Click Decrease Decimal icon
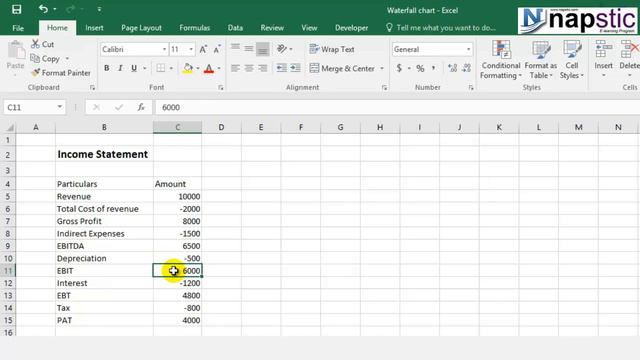The height and width of the screenshot is (360, 640). click(467, 68)
